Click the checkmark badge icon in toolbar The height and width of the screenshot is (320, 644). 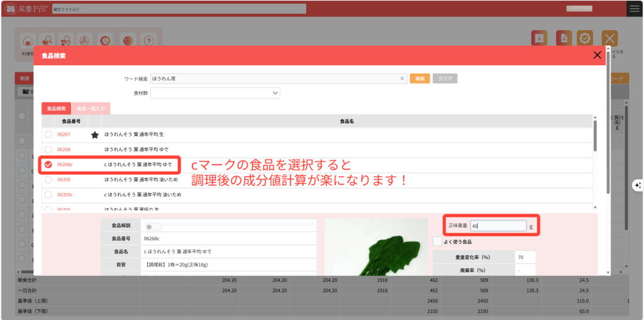pos(585,38)
